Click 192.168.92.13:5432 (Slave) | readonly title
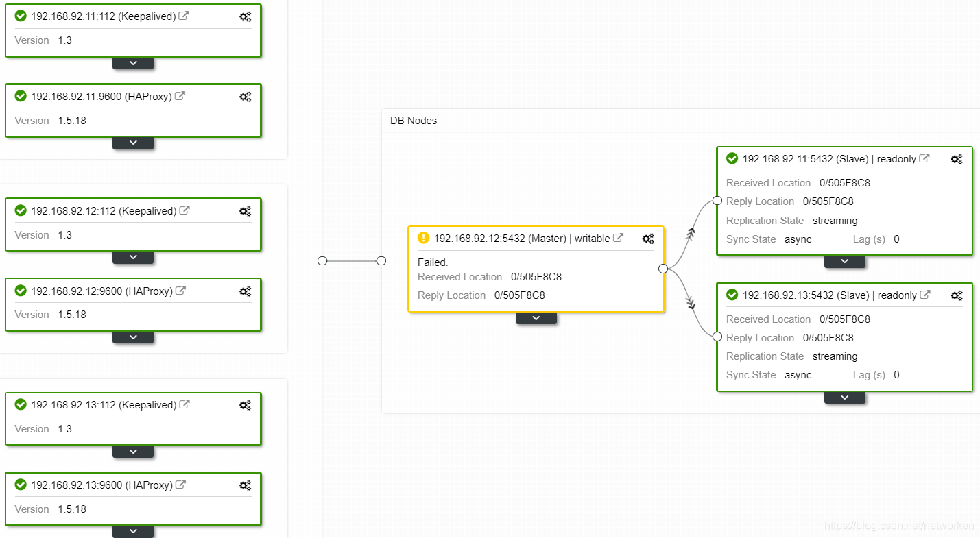 830,295
